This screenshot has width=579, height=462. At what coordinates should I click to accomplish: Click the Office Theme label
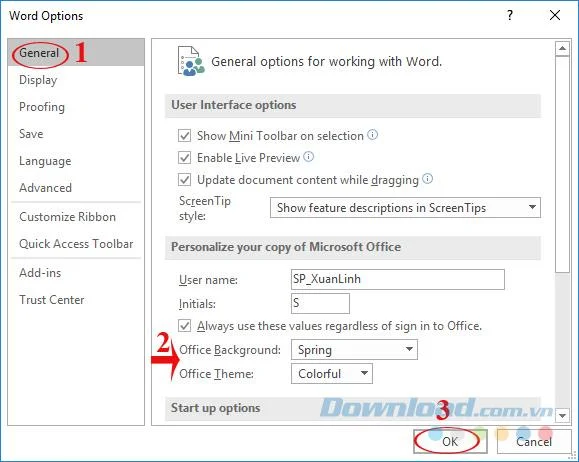point(216,374)
